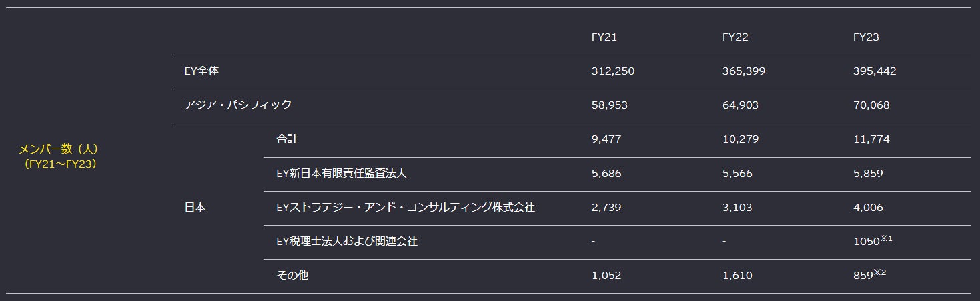Screen dimensions: 980x301
Task: Select EYストラテジー・アンド・コンサルティング株式会社 label
Action: coord(405,208)
